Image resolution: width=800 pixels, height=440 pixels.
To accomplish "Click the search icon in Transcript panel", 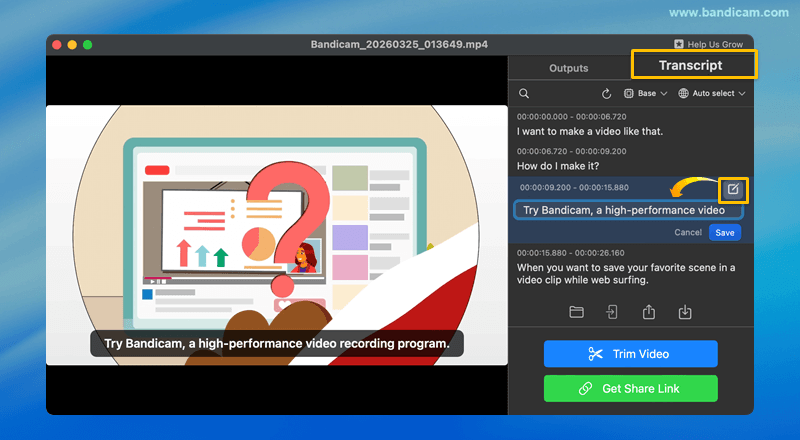I will [x=524, y=94].
